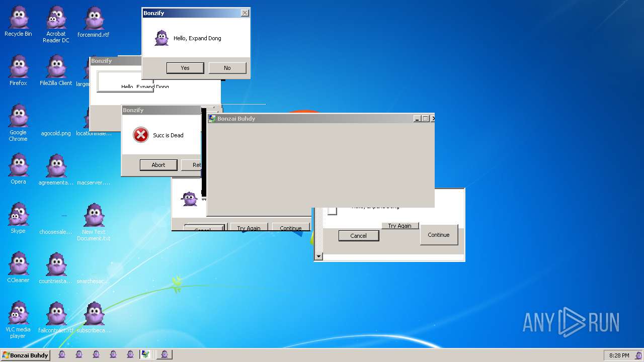The width and height of the screenshot is (644, 362).
Task: Open the Bonzai Buhdy start button
Action: 25,355
